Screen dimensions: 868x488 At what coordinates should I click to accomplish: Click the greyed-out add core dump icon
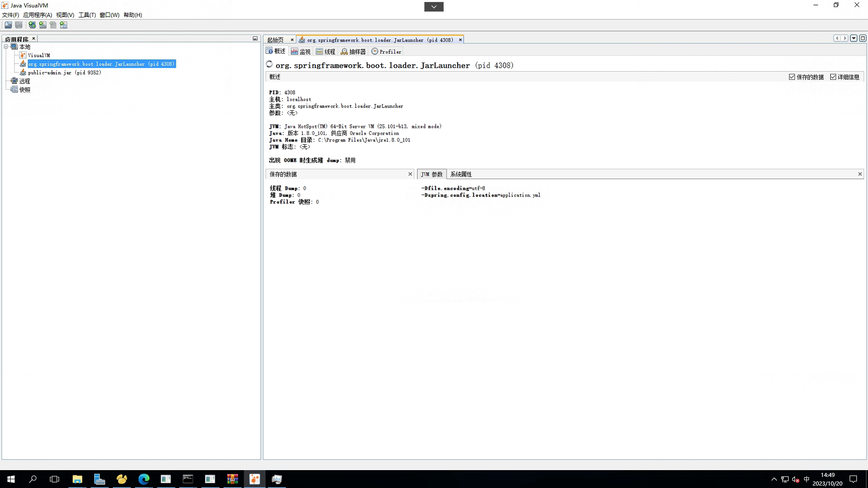(53, 25)
